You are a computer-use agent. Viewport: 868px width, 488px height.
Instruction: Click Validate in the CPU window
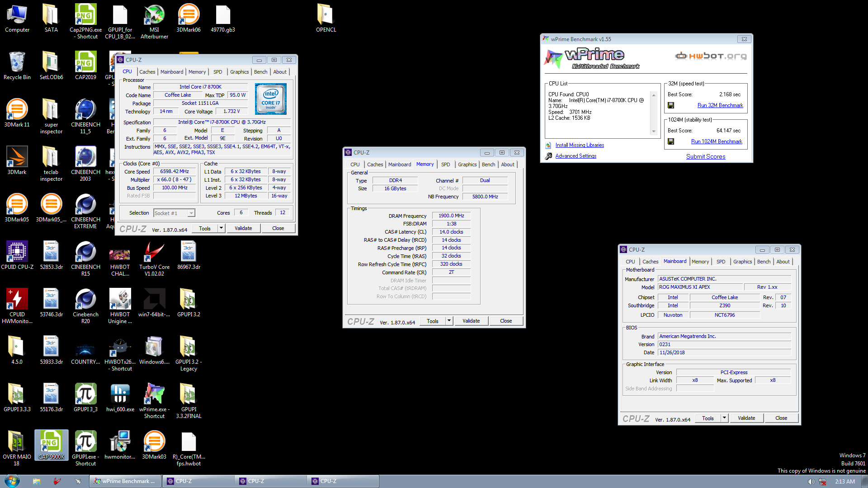pyautogui.click(x=243, y=228)
